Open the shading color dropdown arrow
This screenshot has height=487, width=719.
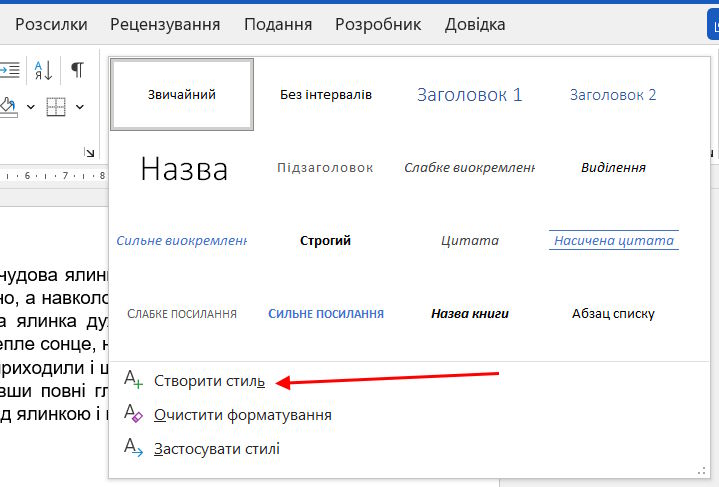coord(31,107)
